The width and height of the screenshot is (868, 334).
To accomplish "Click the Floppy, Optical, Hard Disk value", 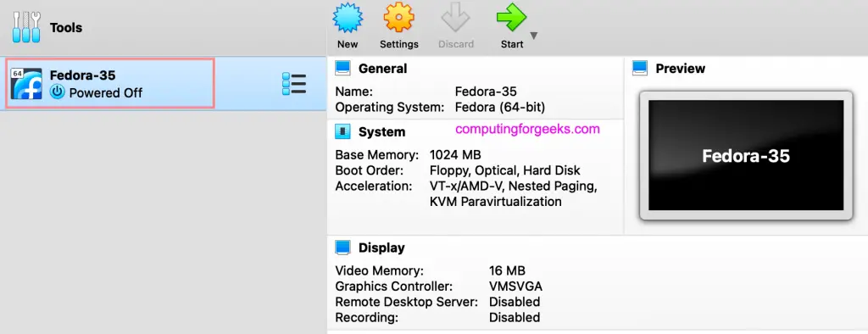I will [x=505, y=170].
